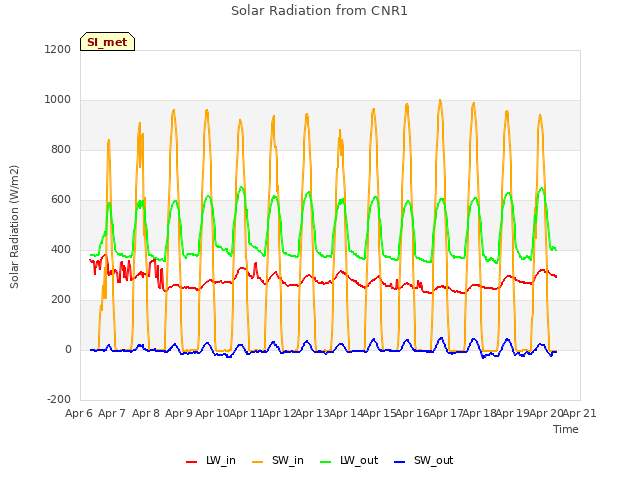The height and width of the screenshot is (480, 640).
Task: Click the -200 y-axis tick label
Action: click(59, 399)
